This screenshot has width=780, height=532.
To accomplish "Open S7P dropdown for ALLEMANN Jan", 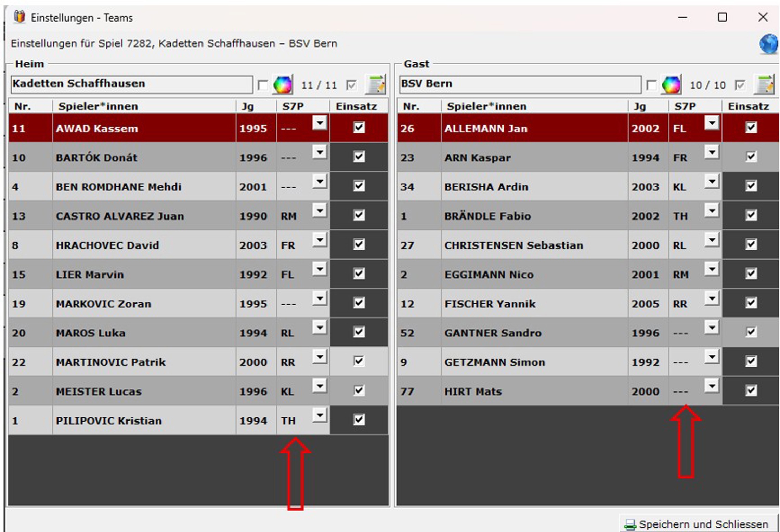I will (712, 123).
